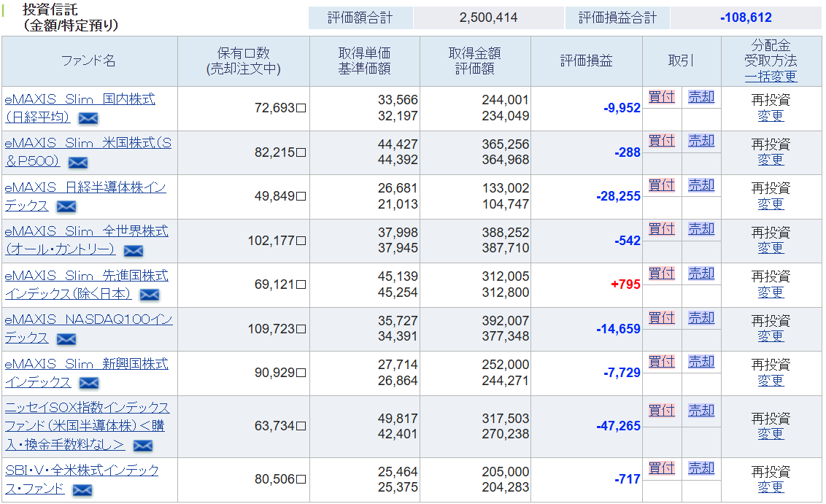Image resolution: width=826 pixels, height=504 pixels.
Task: Click the 評価損益 column header
Action: pos(587,61)
